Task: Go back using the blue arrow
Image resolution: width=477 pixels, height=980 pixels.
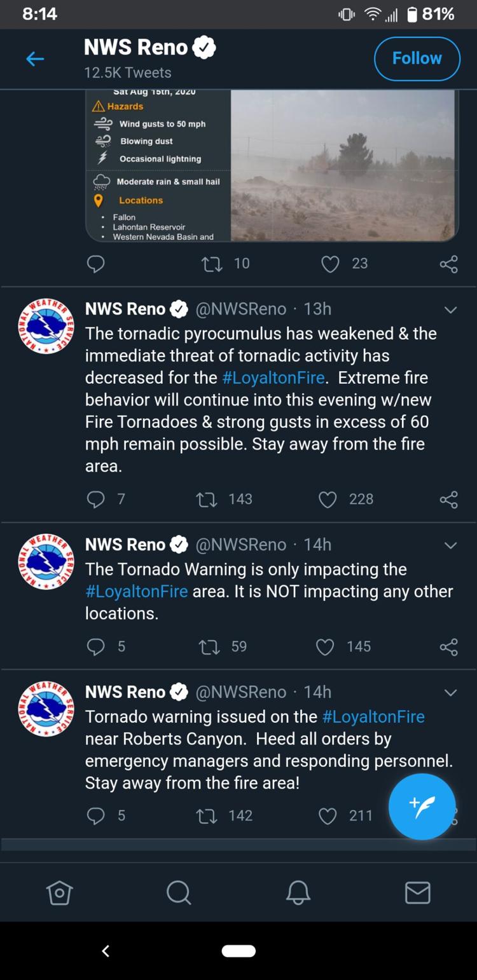Action: pyautogui.click(x=35, y=59)
